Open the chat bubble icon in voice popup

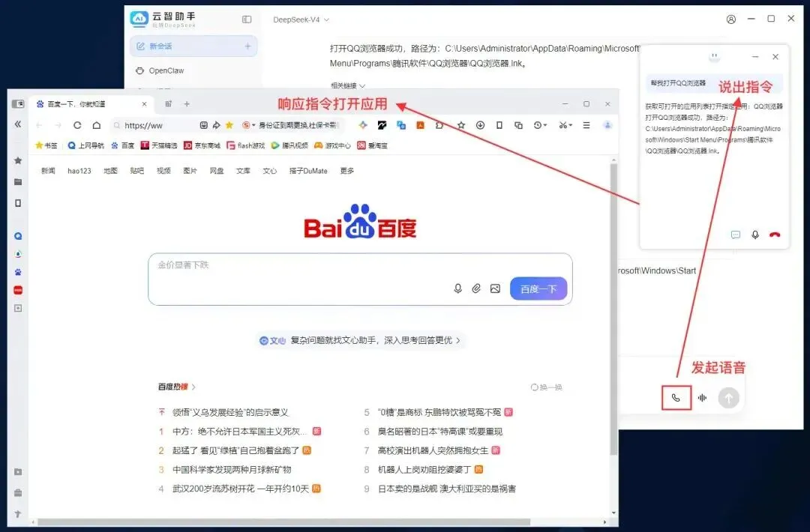click(736, 235)
